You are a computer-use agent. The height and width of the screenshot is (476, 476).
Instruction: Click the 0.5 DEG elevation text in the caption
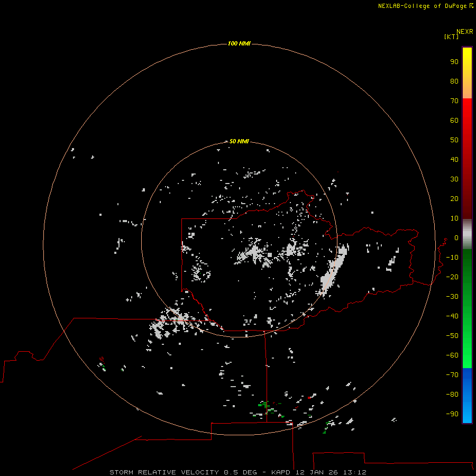[240, 472]
